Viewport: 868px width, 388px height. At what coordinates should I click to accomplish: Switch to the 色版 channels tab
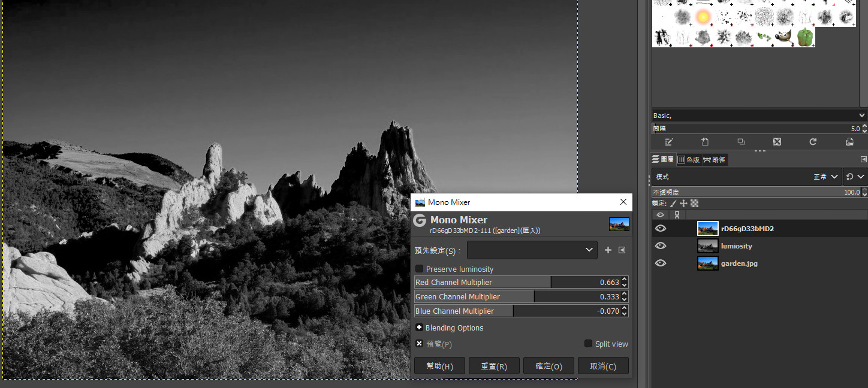click(688, 160)
